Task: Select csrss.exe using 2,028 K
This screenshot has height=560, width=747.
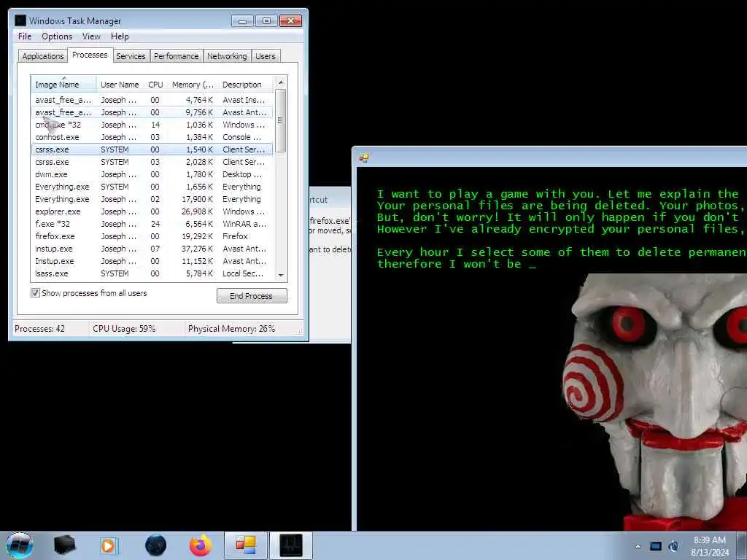Action: 152,162
